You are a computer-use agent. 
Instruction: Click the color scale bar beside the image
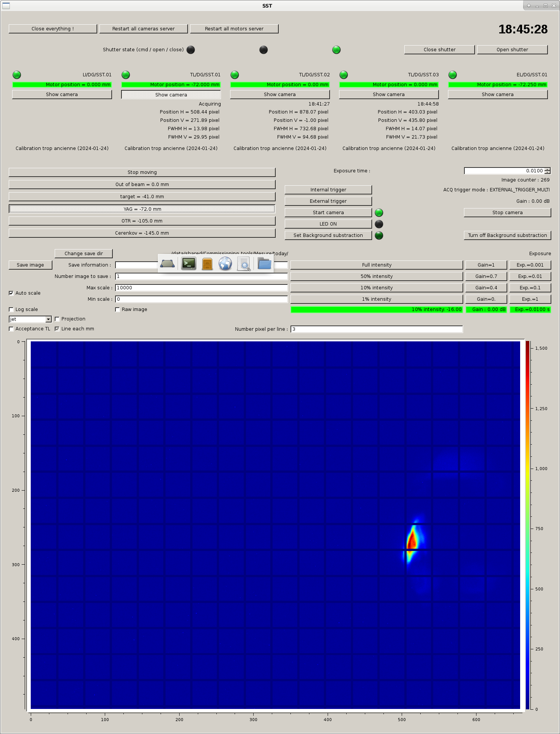pyautogui.click(x=527, y=525)
